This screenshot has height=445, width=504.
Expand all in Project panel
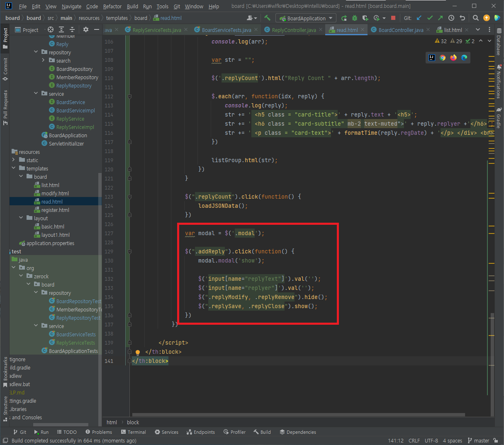(61, 29)
